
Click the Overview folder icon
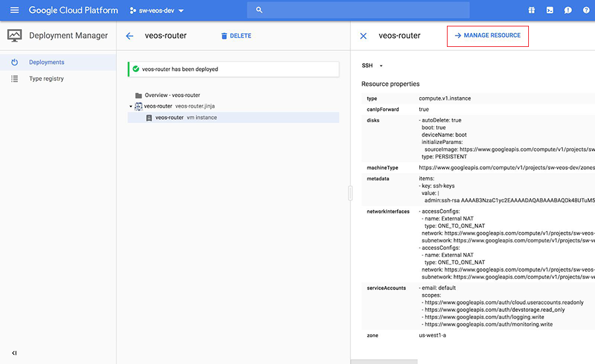(x=139, y=96)
